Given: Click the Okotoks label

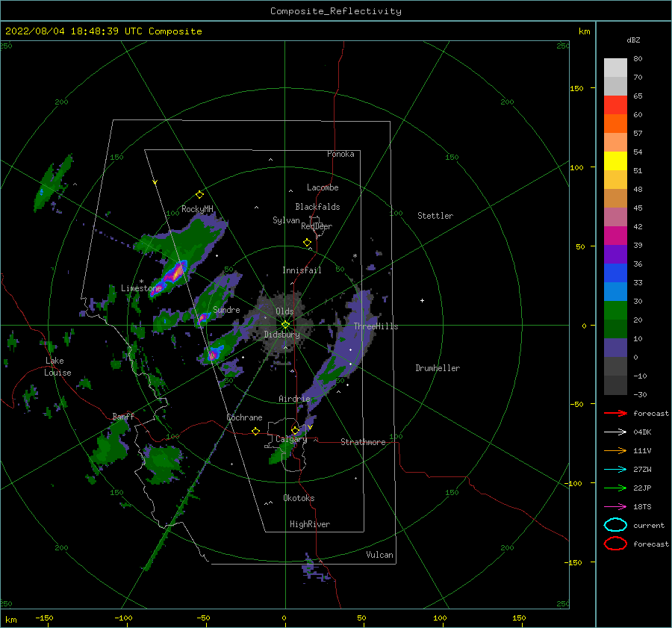Looking at the screenshot, I should click(299, 498).
